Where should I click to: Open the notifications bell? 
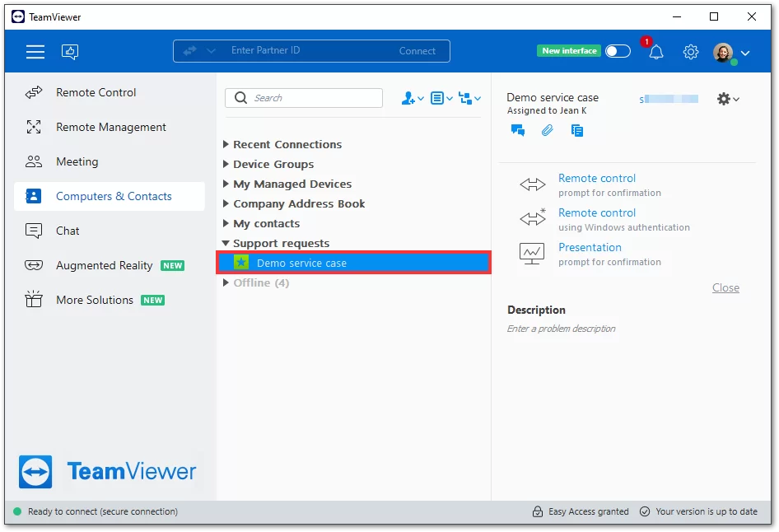(x=655, y=52)
